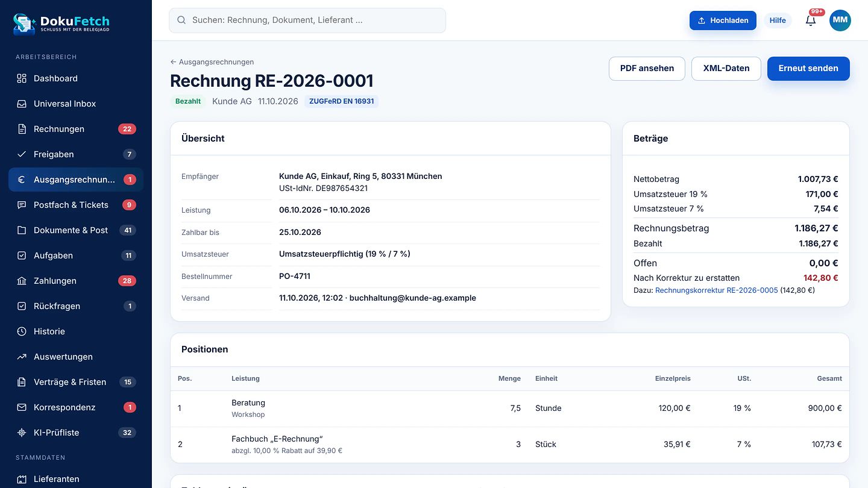Open the MM user avatar menu
Image resolution: width=868 pixels, height=488 pixels.
tap(840, 20)
